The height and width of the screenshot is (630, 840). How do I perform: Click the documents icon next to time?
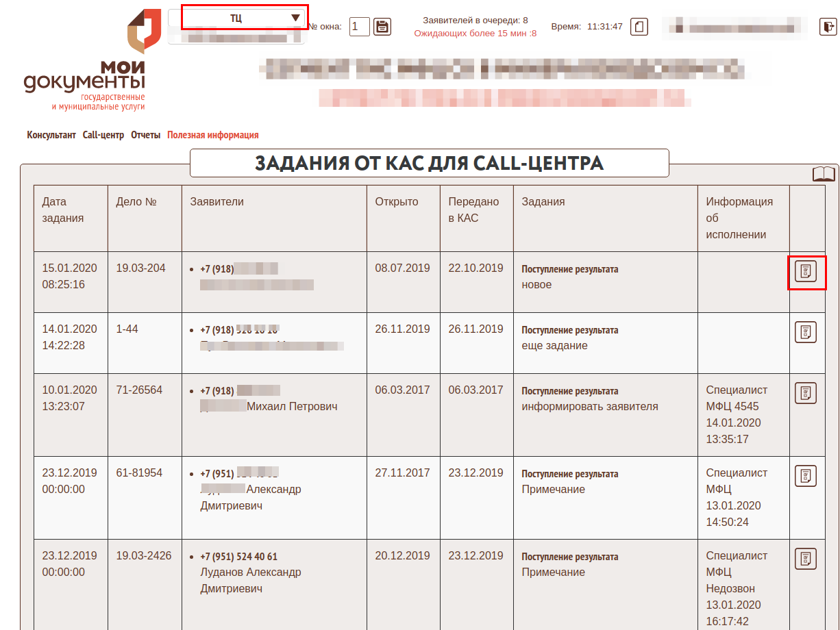pyautogui.click(x=639, y=27)
